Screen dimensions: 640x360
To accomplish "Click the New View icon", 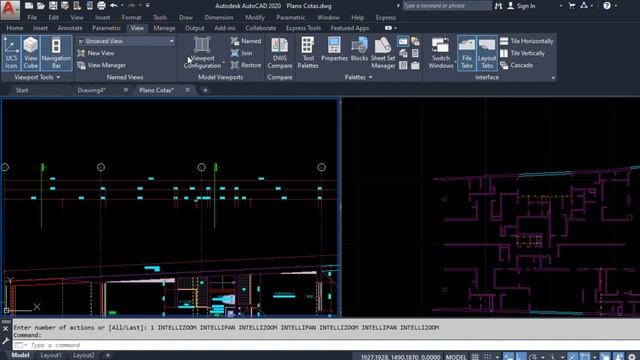I will 96,53.
